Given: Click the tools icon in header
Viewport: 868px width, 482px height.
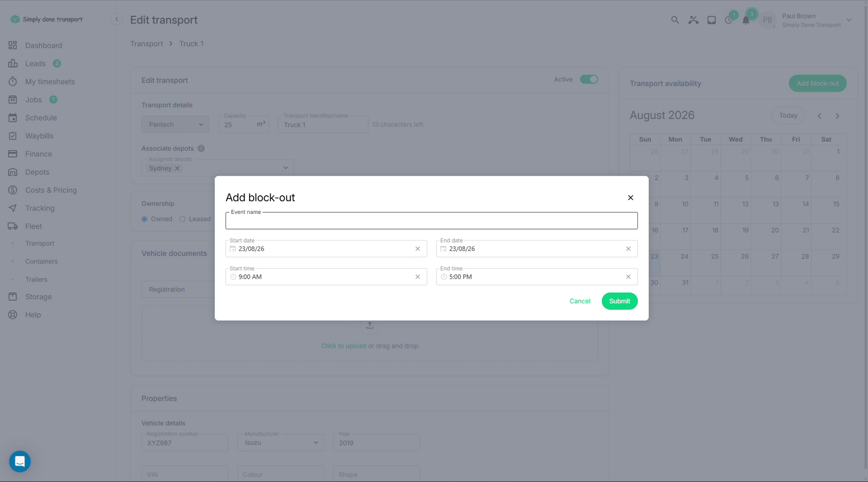Looking at the screenshot, I should pos(693,20).
